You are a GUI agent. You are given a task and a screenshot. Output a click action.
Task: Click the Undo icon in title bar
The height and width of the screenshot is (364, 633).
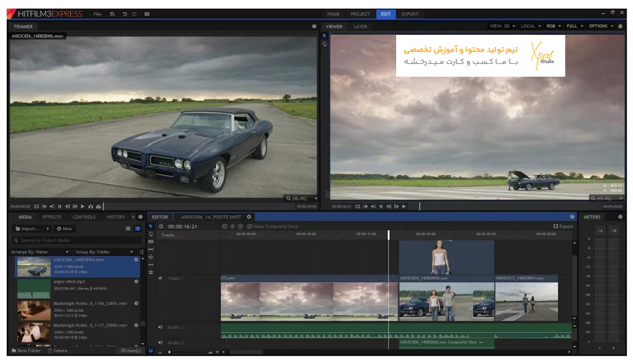click(125, 14)
